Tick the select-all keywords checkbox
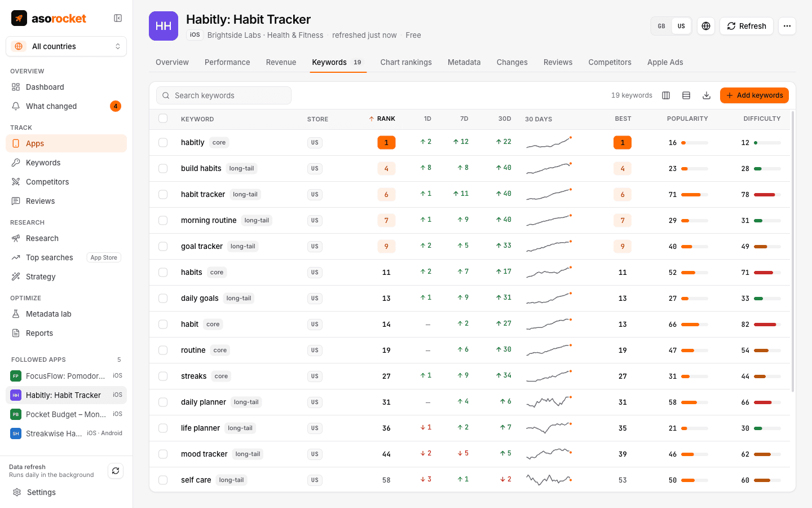This screenshot has height=508, width=812. (163, 119)
